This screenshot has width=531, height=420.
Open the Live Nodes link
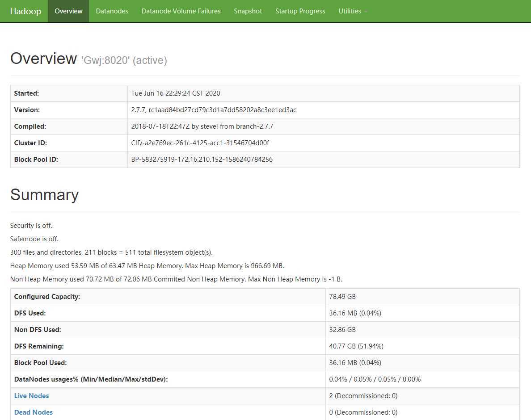point(31,395)
